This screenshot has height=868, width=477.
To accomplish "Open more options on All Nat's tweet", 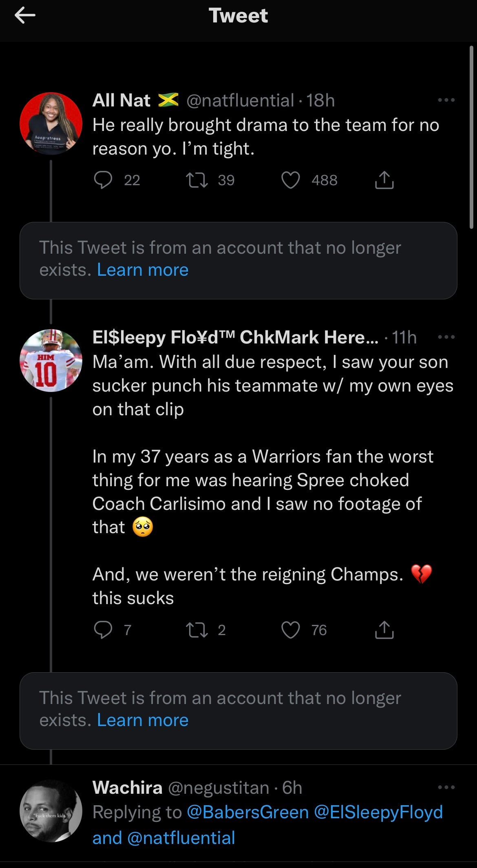I will point(446,100).
